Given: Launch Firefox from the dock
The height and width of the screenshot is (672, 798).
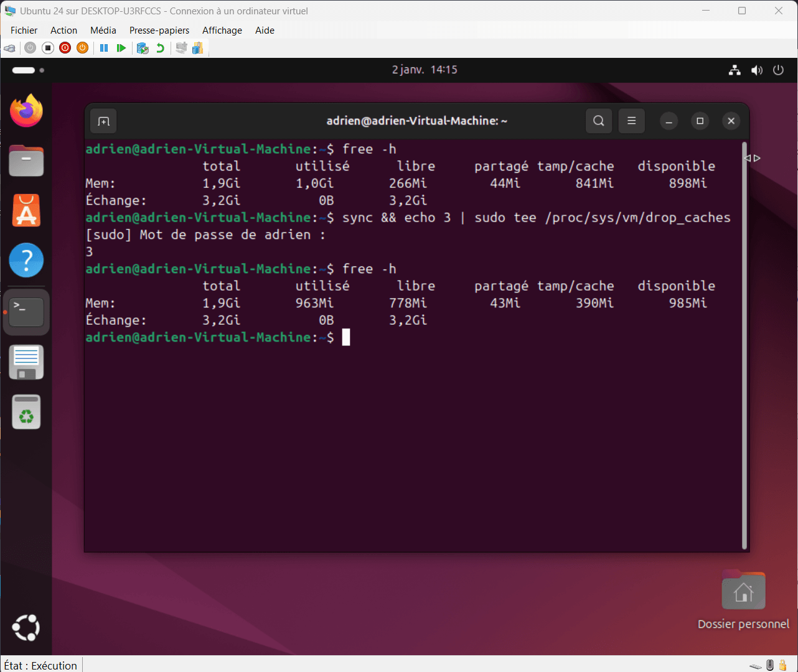Looking at the screenshot, I should tap(26, 111).
